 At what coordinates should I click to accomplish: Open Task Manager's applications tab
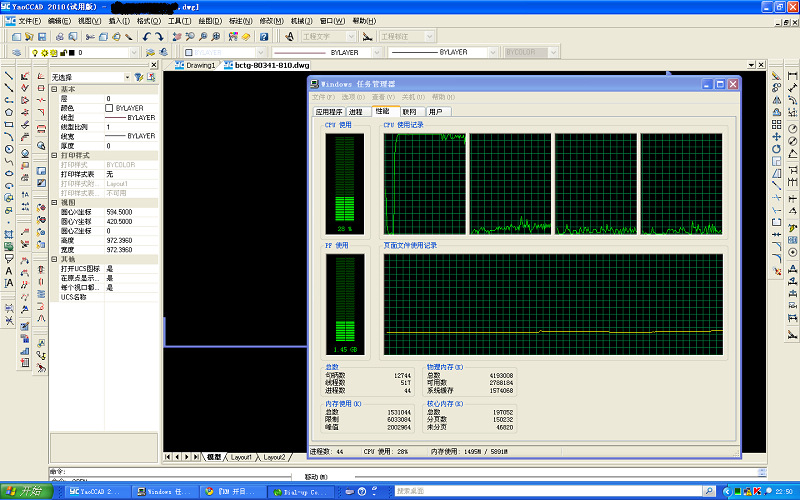[x=329, y=112]
